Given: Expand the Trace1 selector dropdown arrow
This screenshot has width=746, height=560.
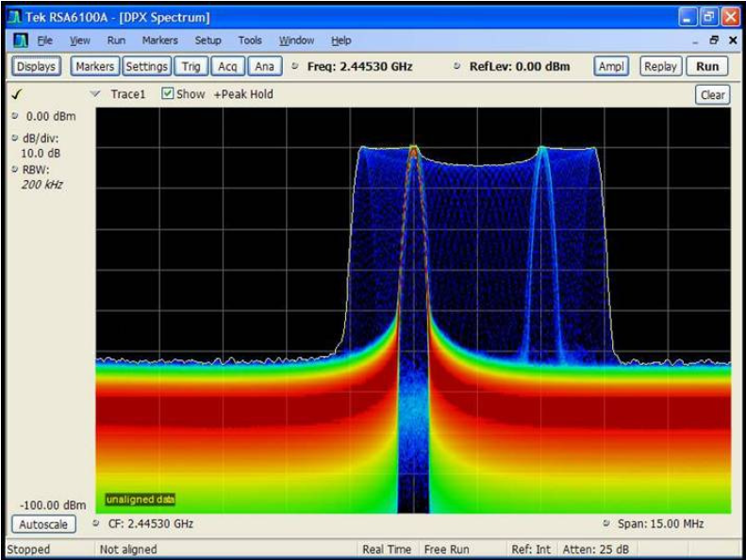Looking at the screenshot, I should [94, 94].
